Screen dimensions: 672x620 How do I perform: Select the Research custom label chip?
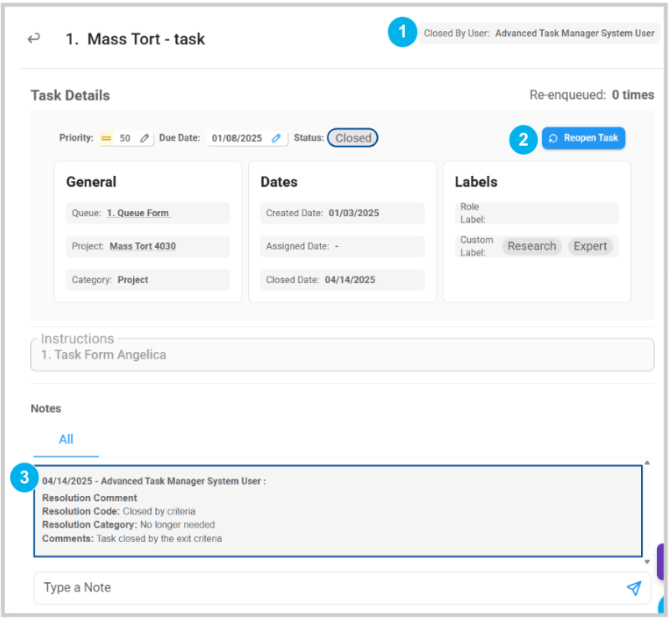click(531, 246)
